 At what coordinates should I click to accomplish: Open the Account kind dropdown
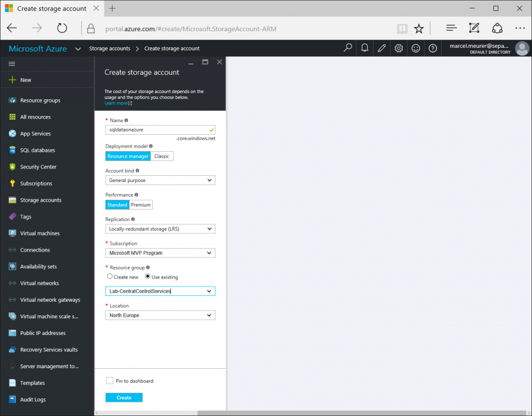click(160, 180)
